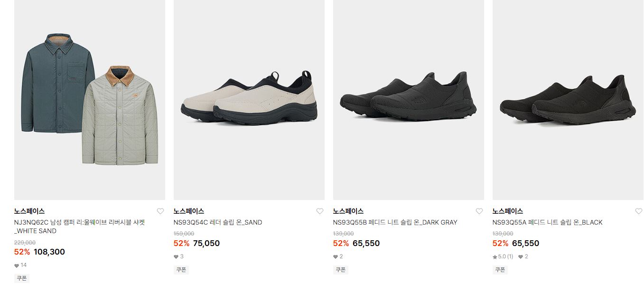
Task: Open NS93Q54C leather slip-on SAND title
Action: tap(218, 222)
